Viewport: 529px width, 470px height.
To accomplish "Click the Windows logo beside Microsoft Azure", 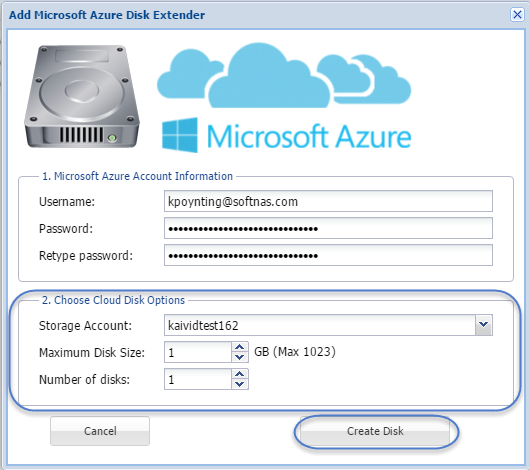I will coord(180,135).
